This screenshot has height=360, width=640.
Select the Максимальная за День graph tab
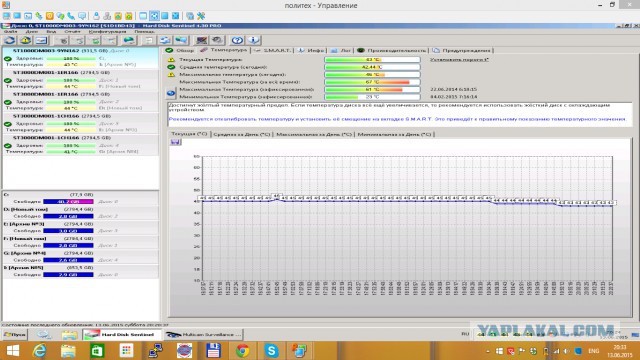(314, 134)
